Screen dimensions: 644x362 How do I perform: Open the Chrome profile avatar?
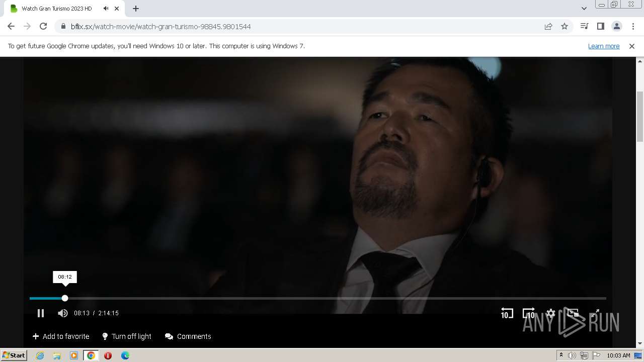(616, 26)
